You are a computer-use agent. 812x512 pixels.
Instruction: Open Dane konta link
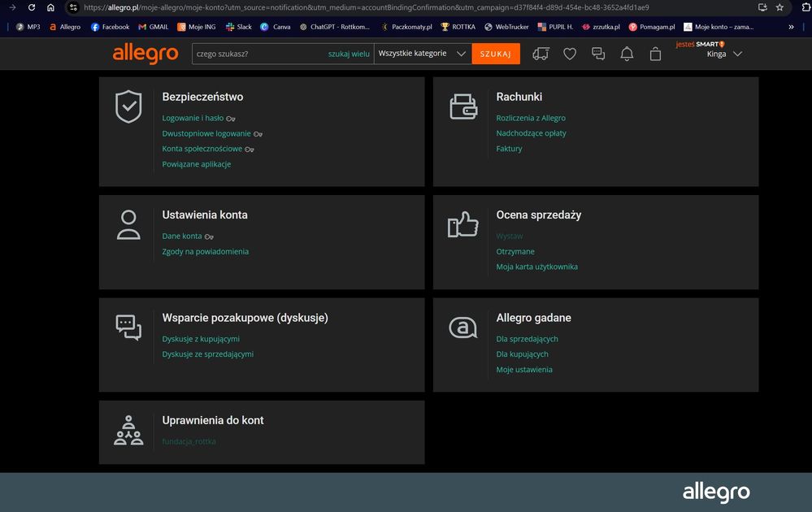coord(182,236)
